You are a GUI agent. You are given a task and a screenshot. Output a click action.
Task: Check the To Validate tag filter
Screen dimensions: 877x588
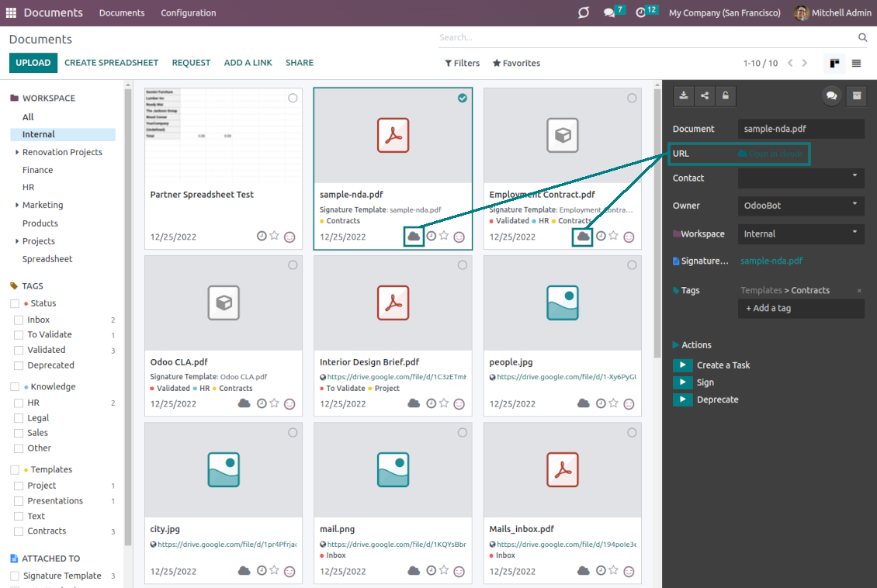point(19,335)
